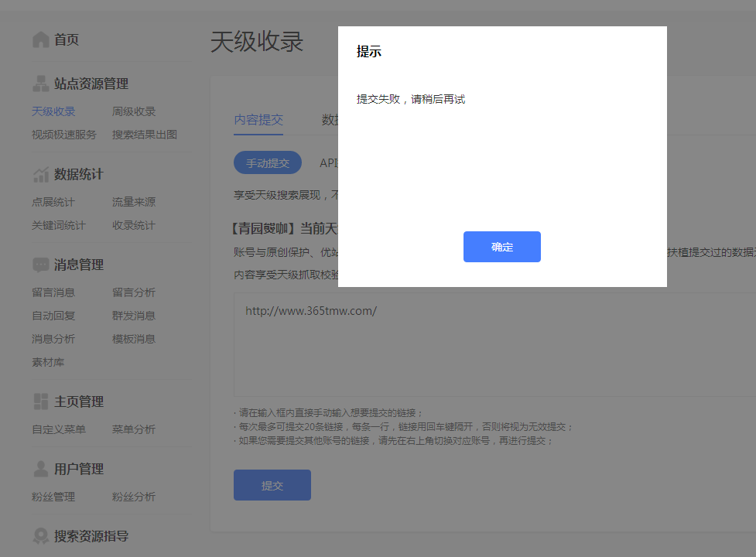The image size is (756, 557).
Task: Open 自动回复 settings
Action: tap(53, 316)
